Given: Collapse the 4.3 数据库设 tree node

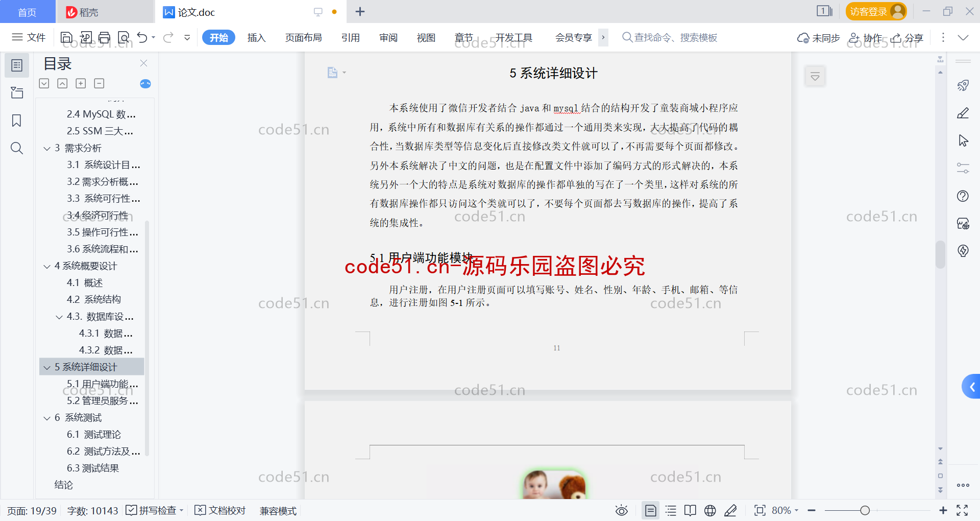Looking at the screenshot, I should pyautogui.click(x=59, y=317).
